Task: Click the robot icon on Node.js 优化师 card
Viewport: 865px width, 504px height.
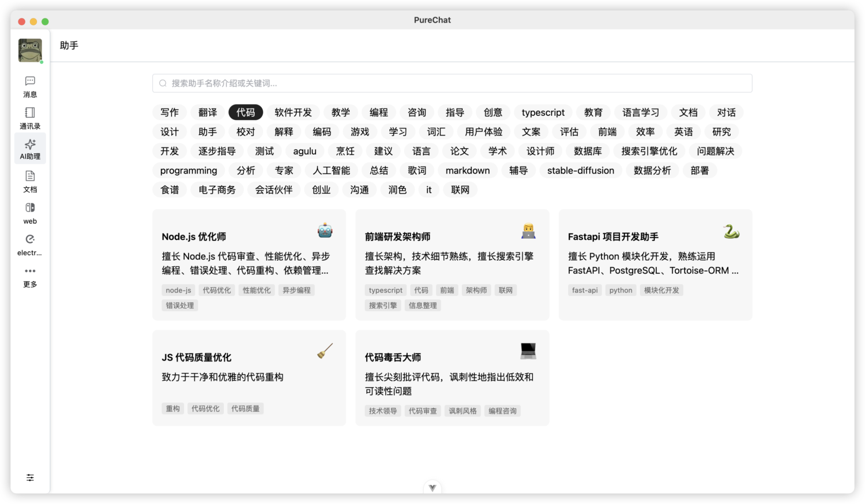Action: pos(325,231)
